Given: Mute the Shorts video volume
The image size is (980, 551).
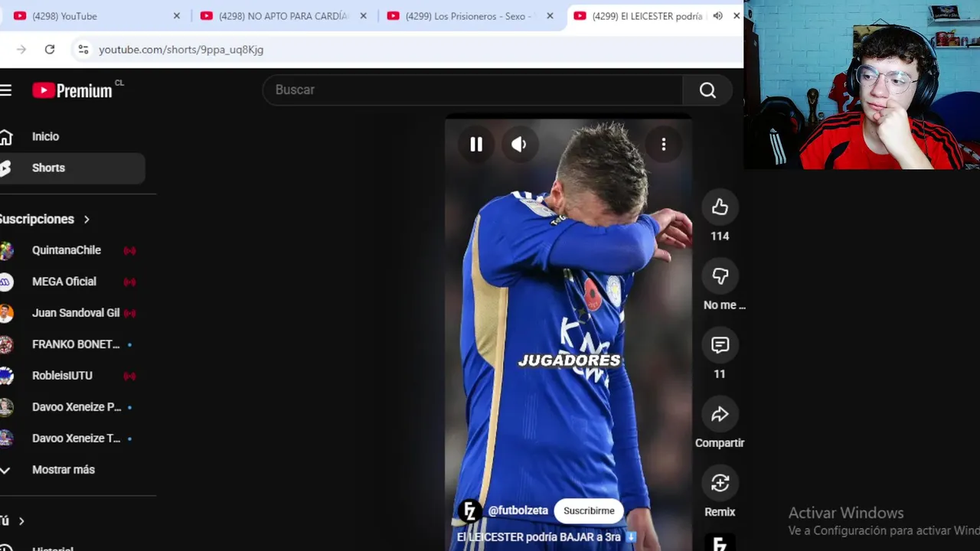Looking at the screenshot, I should coord(519,145).
